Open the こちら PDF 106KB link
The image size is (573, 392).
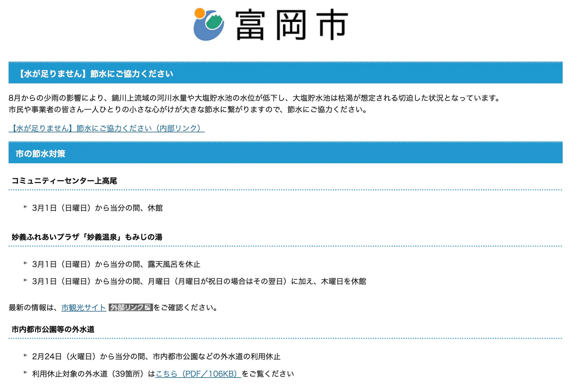pos(198,374)
